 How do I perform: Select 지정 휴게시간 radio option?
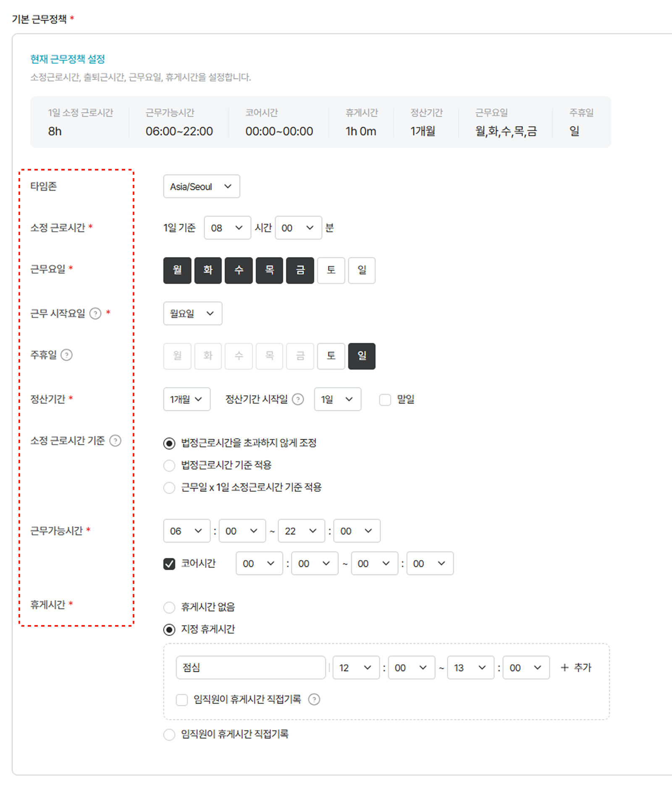tap(169, 630)
